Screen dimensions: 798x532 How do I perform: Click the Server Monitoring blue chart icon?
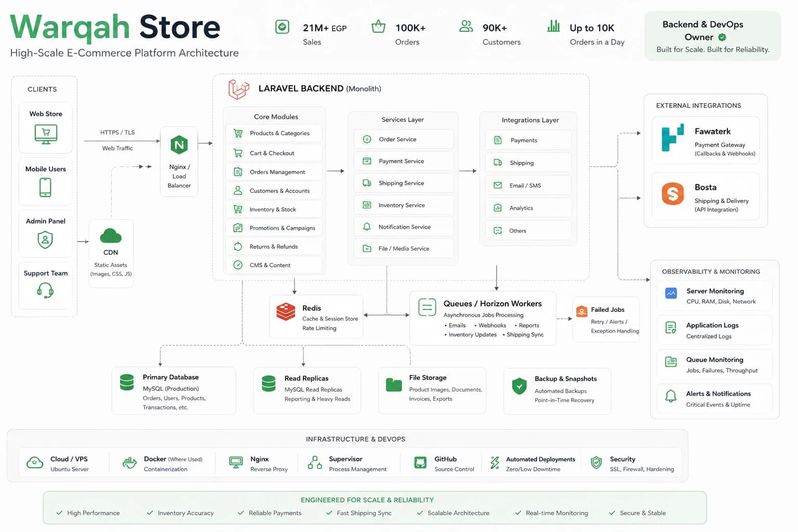(671, 293)
